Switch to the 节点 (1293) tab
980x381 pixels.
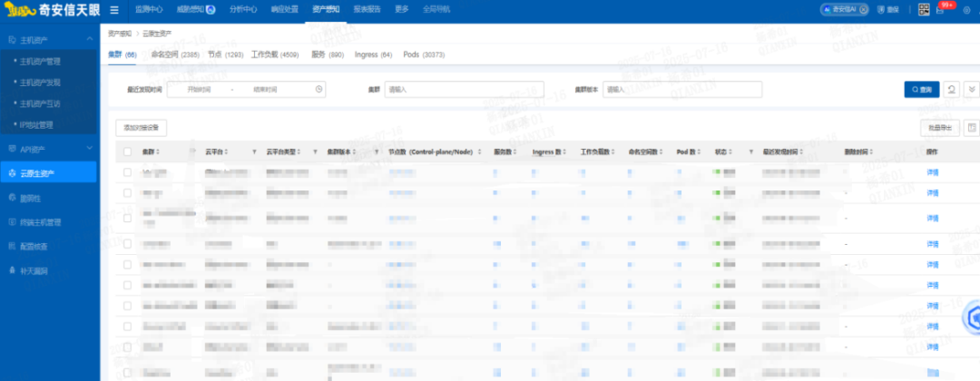click(226, 55)
